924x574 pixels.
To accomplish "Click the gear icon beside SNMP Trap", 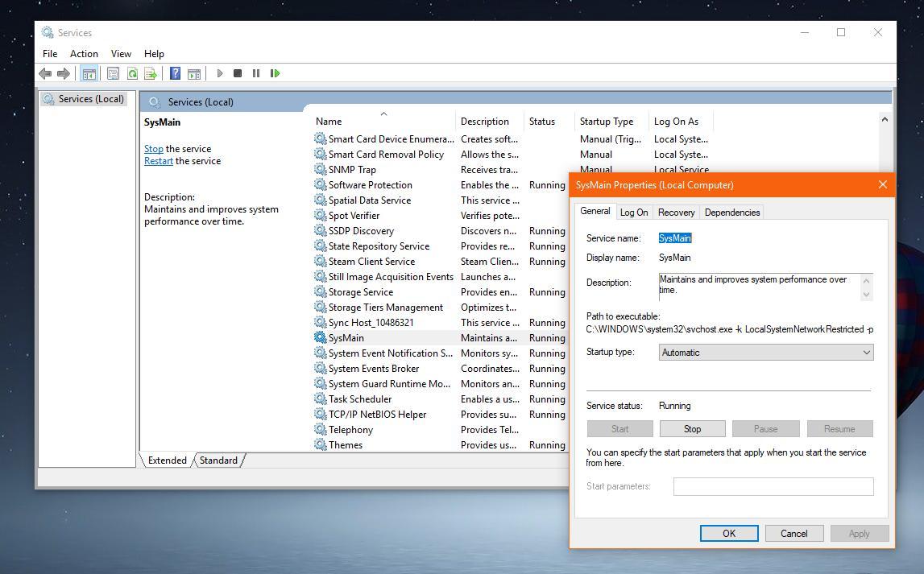I will [320, 169].
